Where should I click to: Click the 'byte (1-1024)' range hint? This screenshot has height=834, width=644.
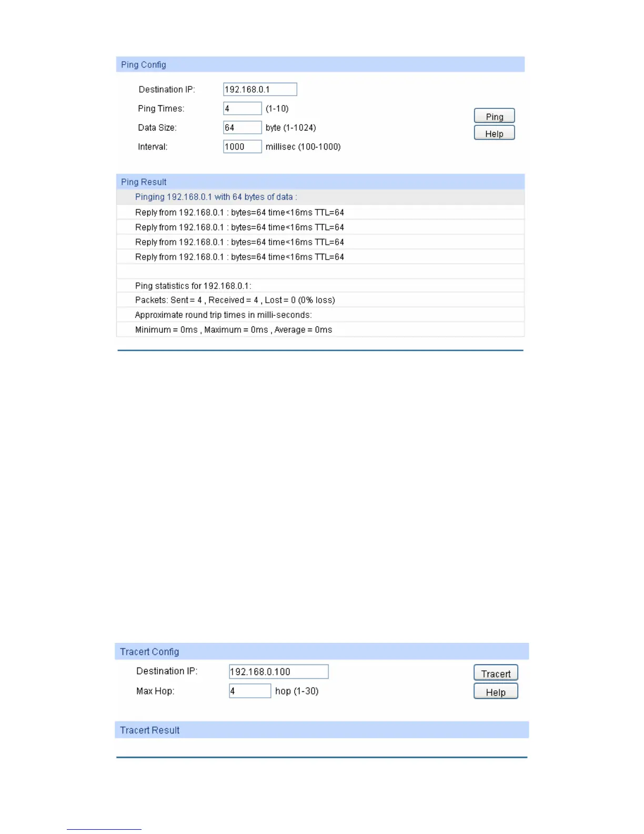(291, 128)
